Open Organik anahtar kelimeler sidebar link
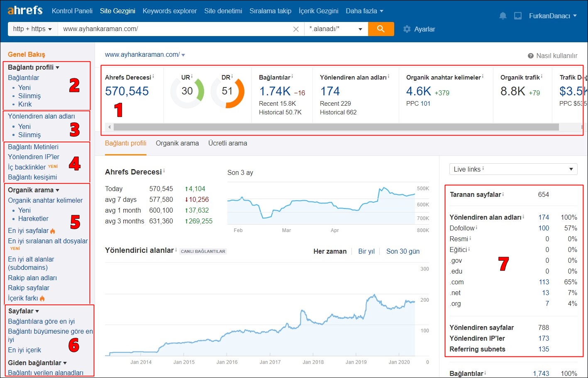The image size is (588, 378). click(45, 200)
